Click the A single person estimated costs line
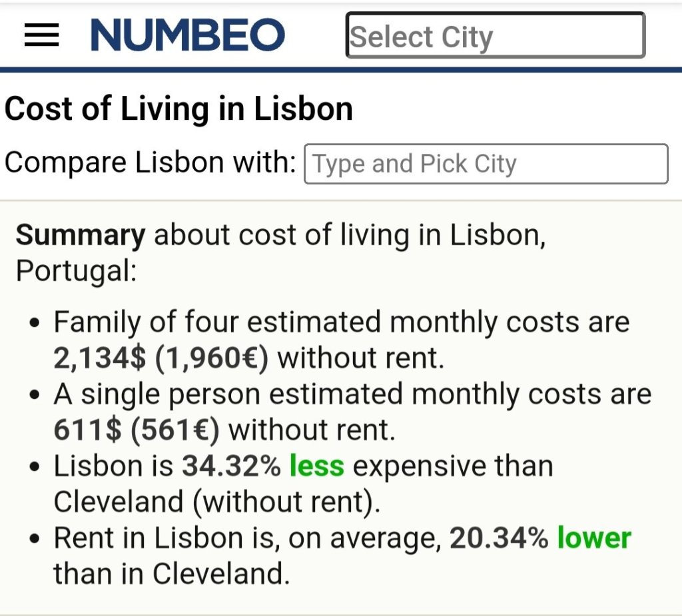Image resolution: width=682 pixels, height=616 pixels. pyautogui.click(x=352, y=395)
